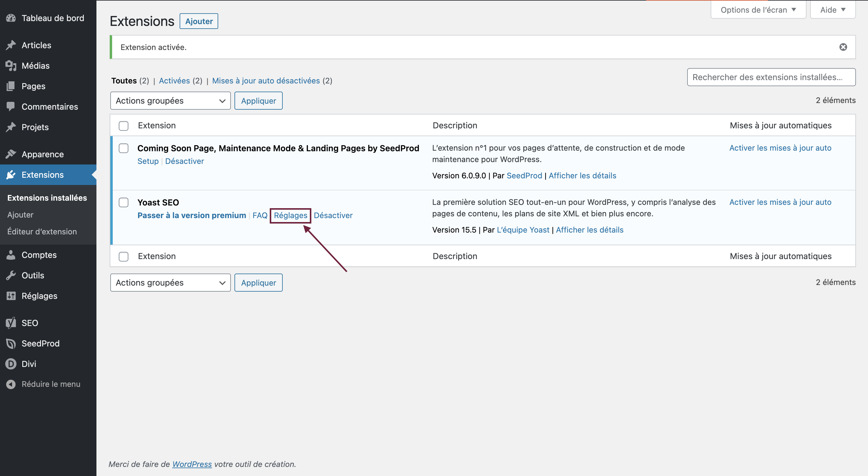
Task: Click the SeedProd leaf icon
Action: click(11, 344)
